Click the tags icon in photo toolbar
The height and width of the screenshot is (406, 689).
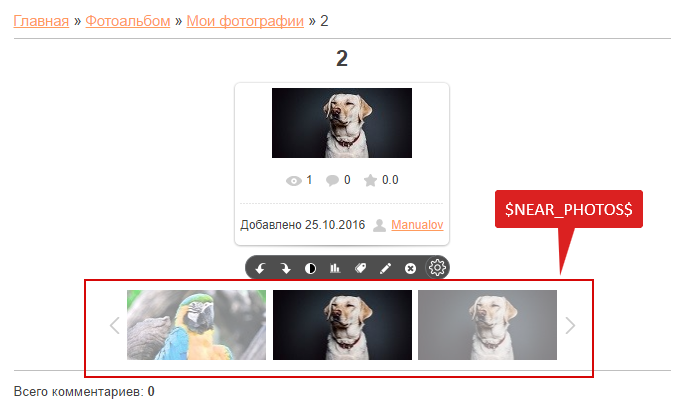(x=360, y=268)
